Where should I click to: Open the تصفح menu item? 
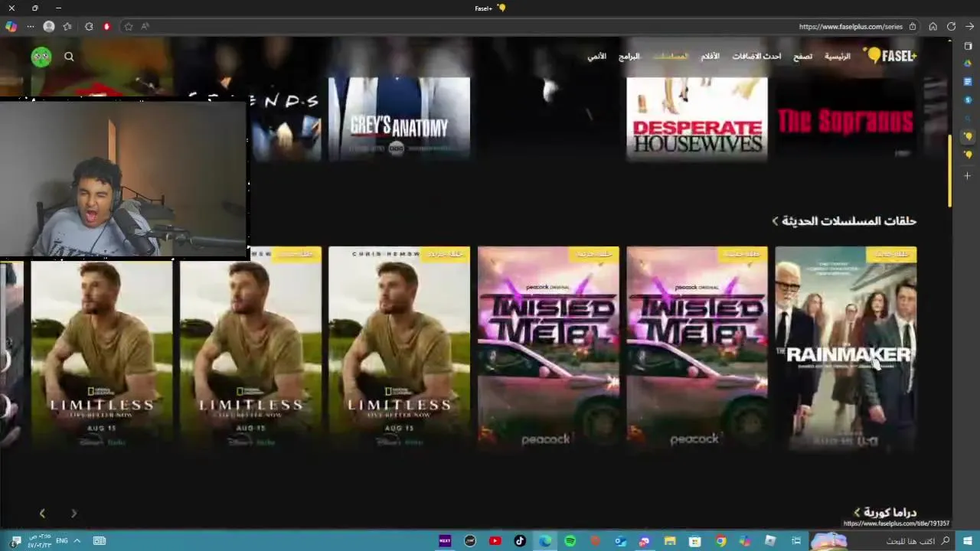click(802, 56)
